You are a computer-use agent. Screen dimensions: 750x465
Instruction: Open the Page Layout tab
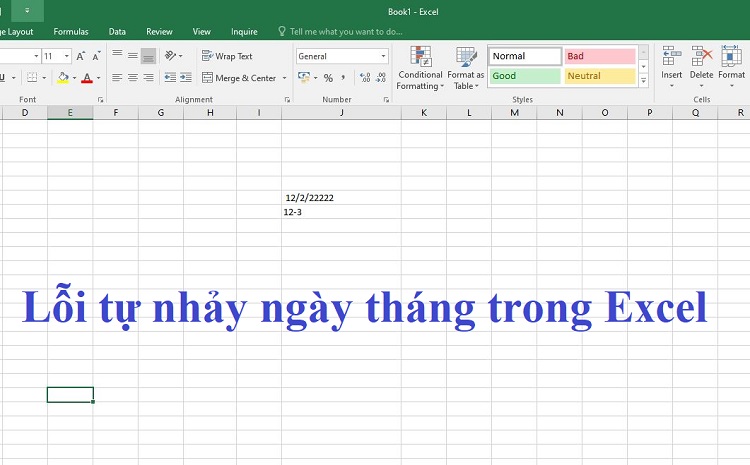[17, 32]
